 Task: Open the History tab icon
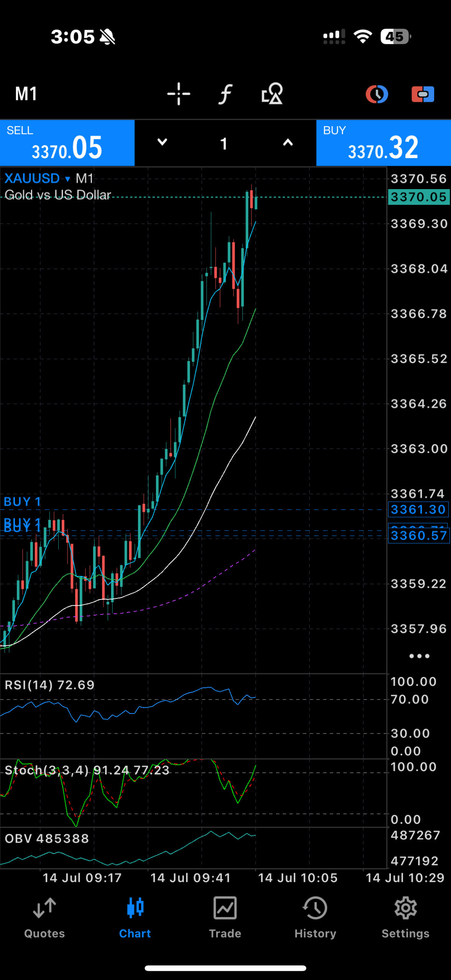coord(315,917)
